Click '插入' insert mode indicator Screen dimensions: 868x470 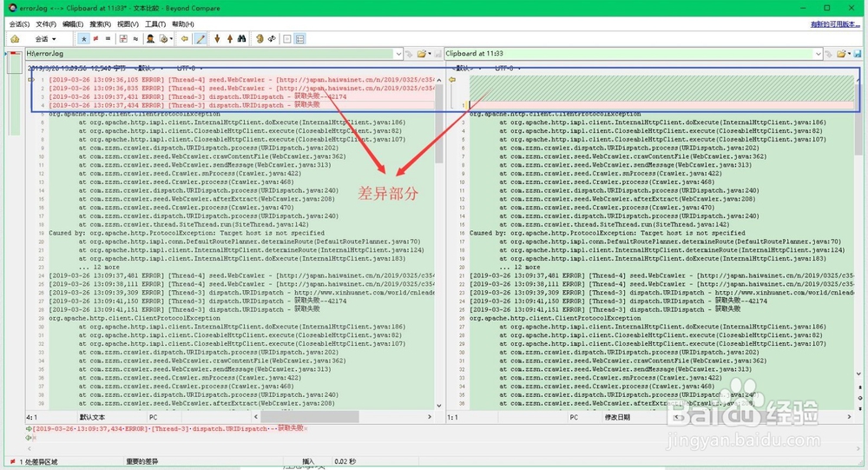(x=308, y=461)
